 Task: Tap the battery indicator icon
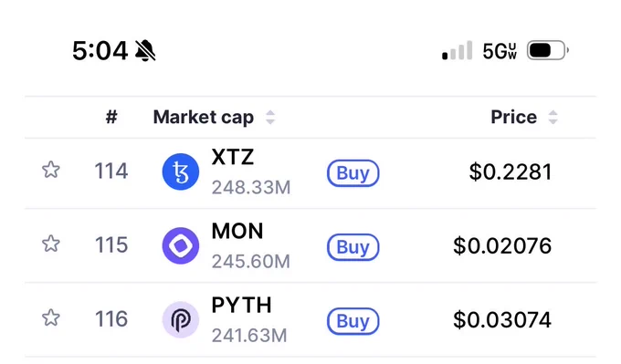coord(548,50)
